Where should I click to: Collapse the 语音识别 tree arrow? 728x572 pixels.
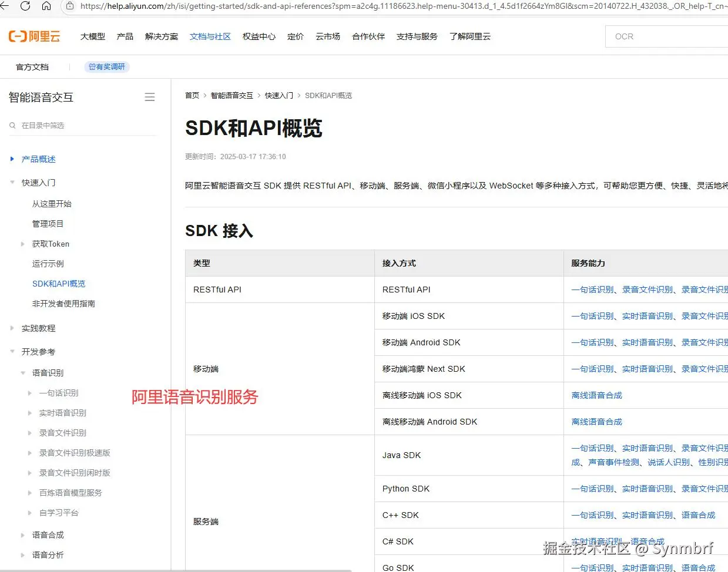[x=23, y=373]
